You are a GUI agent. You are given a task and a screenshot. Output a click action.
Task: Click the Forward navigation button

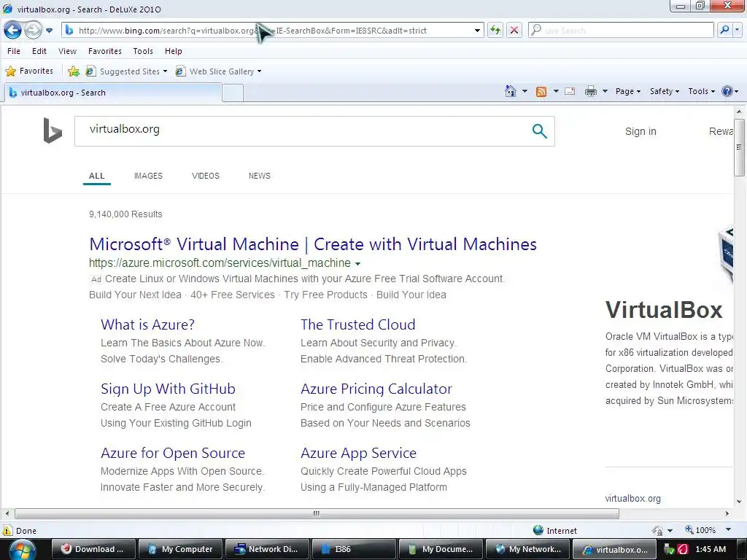33,31
